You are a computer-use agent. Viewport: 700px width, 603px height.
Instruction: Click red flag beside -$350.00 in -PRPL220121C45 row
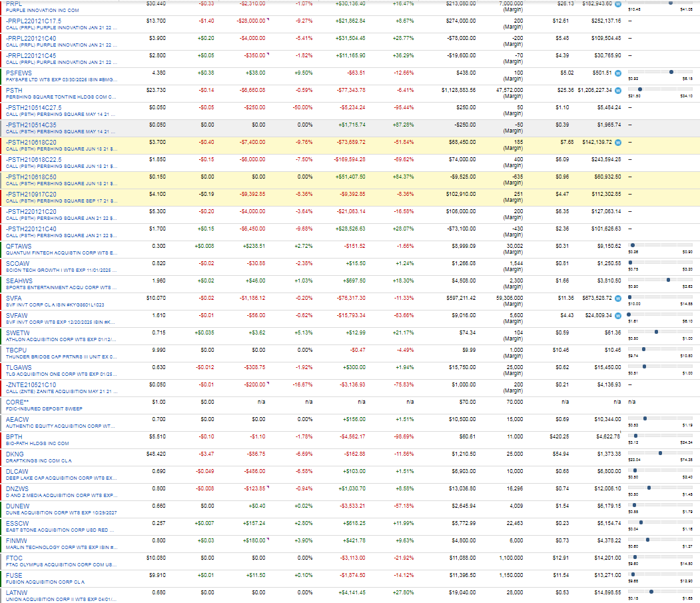pyautogui.click(x=268, y=55)
